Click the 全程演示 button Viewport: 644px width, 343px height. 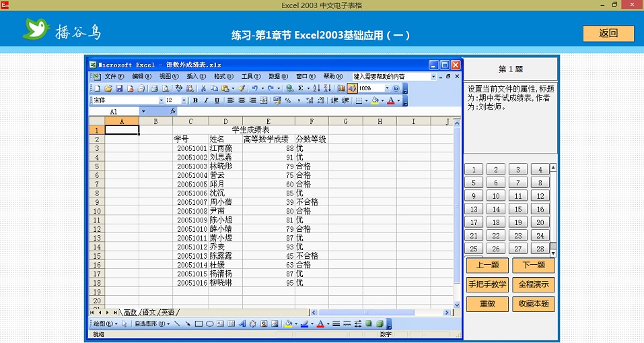(x=534, y=284)
